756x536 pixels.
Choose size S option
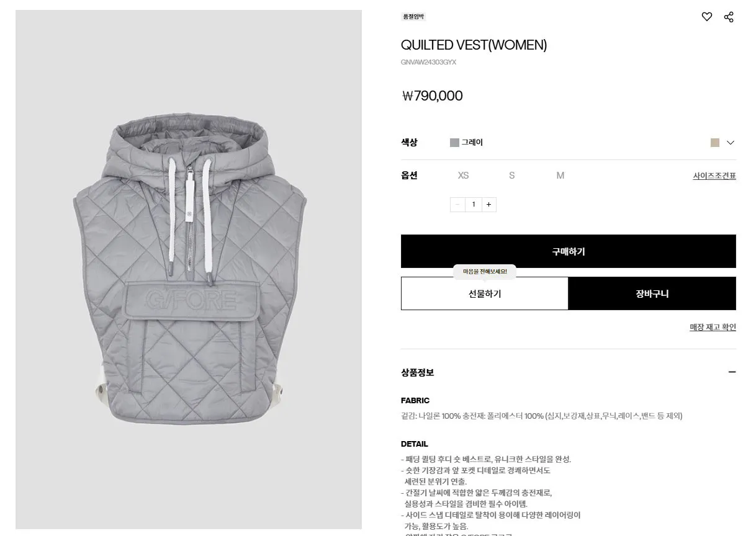tap(511, 176)
